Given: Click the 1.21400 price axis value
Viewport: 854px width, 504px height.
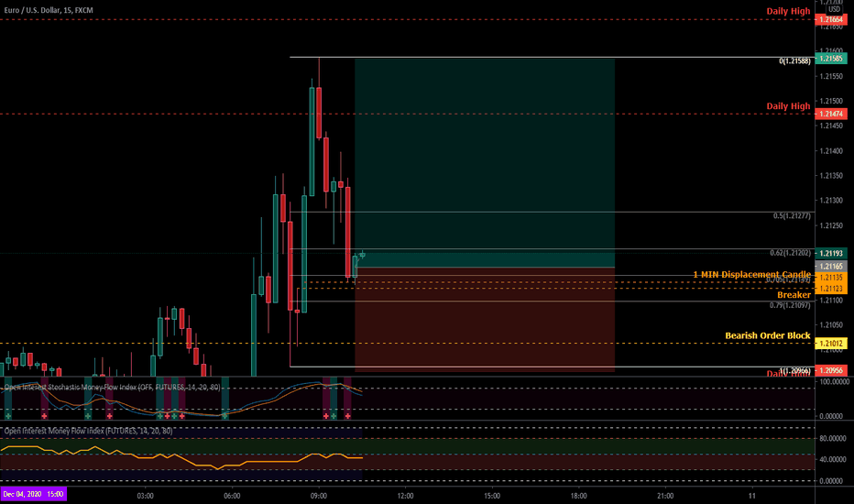Looking at the screenshot, I should click(x=831, y=151).
